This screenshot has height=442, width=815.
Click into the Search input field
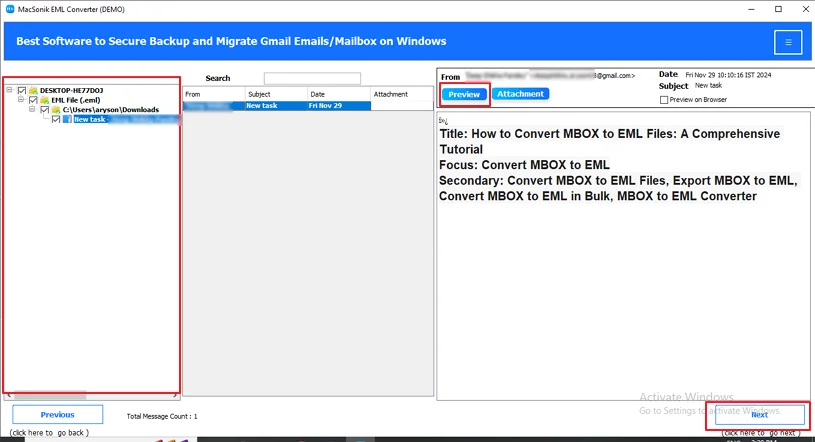pos(312,79)
